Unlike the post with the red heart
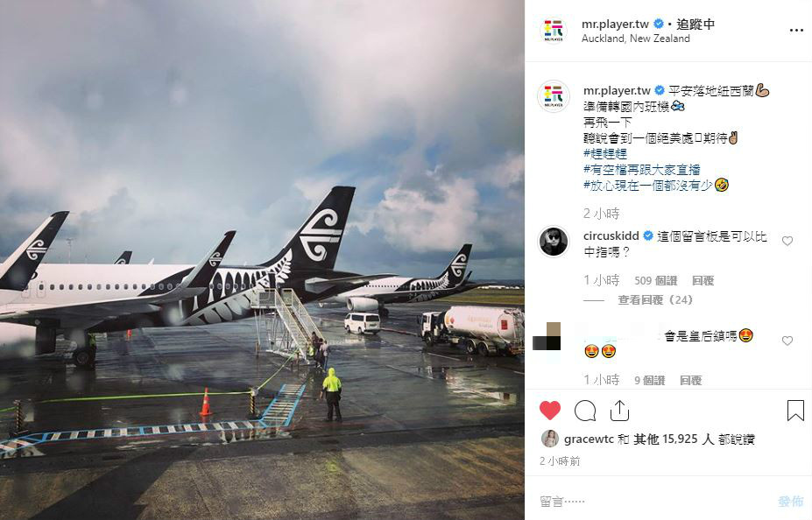 pyautogui.click(x=549, y=411)
